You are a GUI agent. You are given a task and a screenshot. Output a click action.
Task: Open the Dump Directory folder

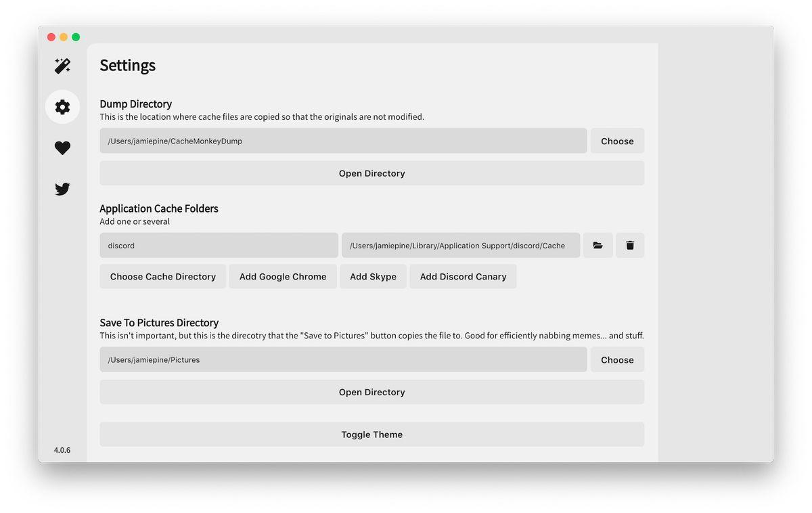point(372,173)
